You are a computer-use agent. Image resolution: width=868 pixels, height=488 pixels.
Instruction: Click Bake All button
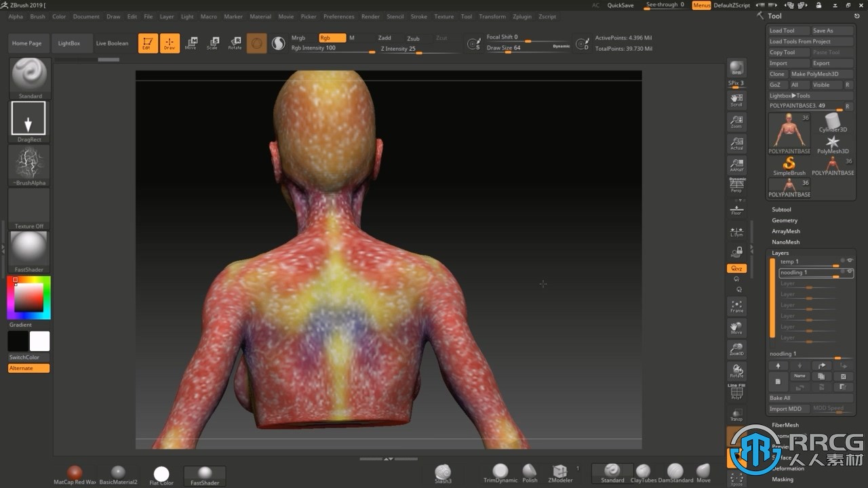[x=810, y=398]
